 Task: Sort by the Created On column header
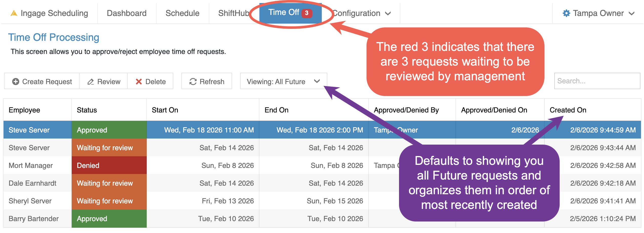tap(568, 110)
